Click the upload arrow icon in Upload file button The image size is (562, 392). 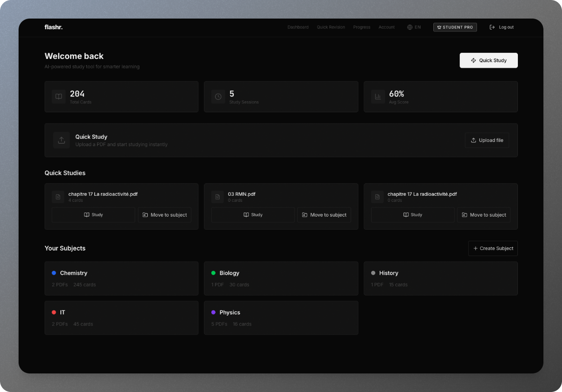pyautogui.click(x=473, y=140)
